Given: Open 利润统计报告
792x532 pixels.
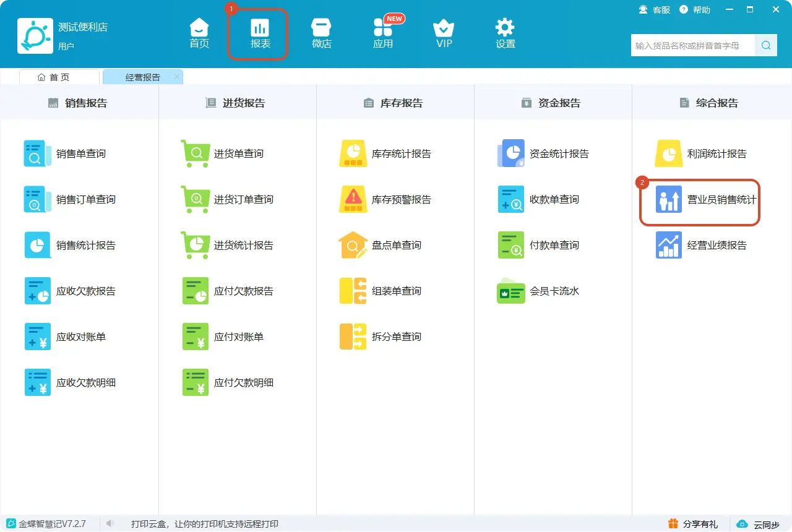Looking at the screenshot, I should pyautogui.click(x=700, y=153).
